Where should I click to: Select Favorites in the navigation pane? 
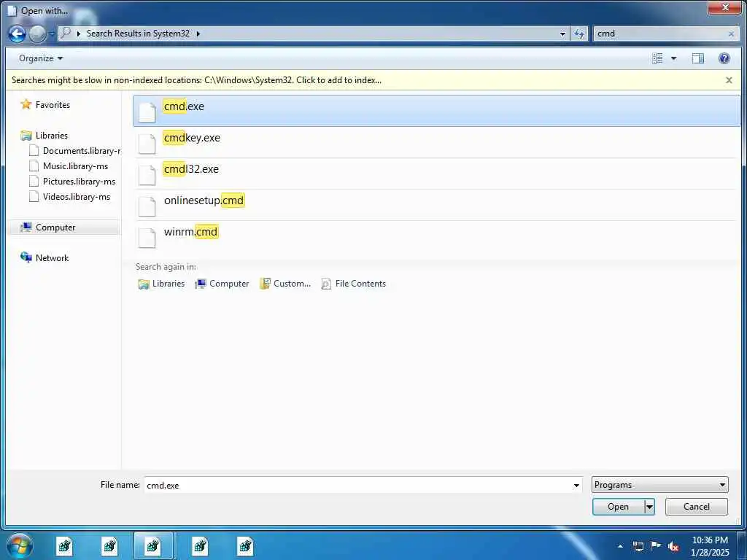pyautogui.click(x=53, y=105)
